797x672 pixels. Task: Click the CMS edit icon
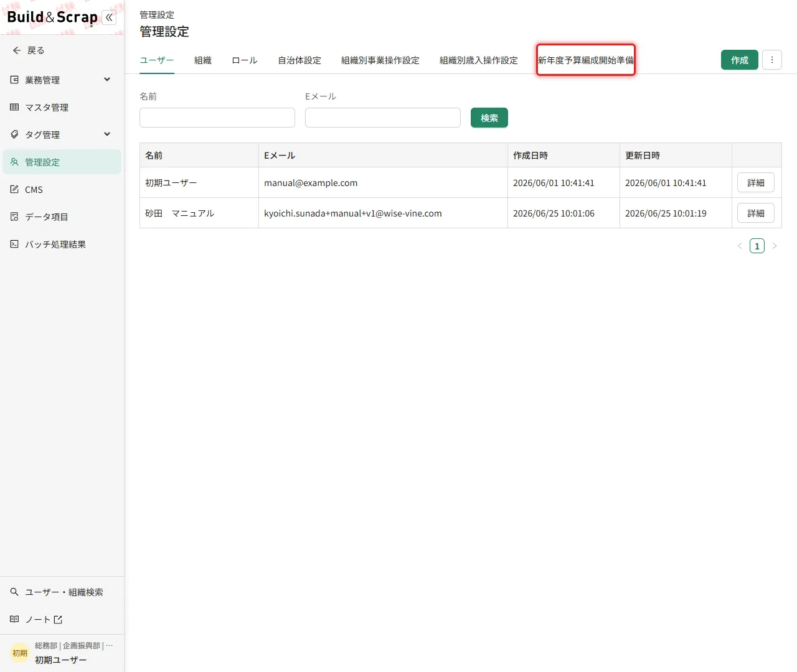point(14,189)
